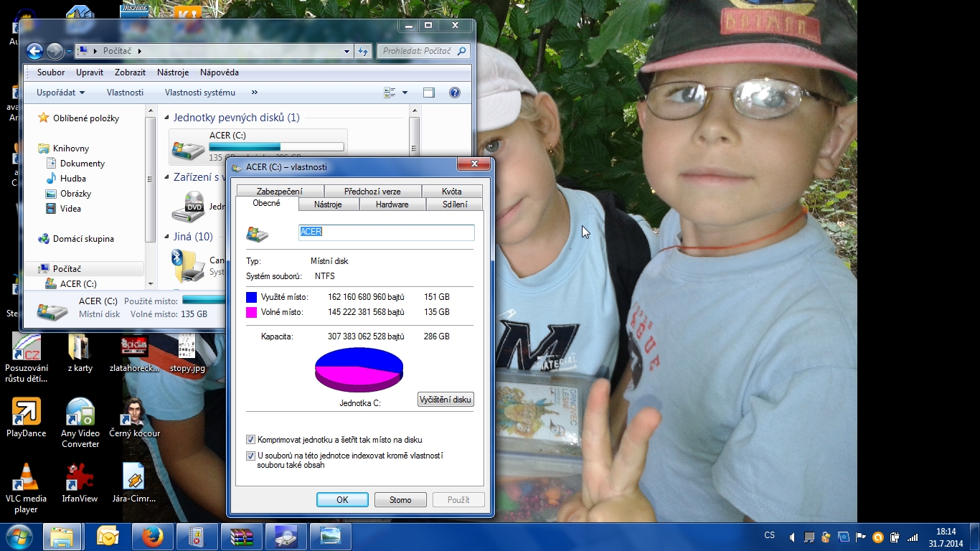
Task: Click the Explorer help question mark icon
Action: (x=454, y=93)
